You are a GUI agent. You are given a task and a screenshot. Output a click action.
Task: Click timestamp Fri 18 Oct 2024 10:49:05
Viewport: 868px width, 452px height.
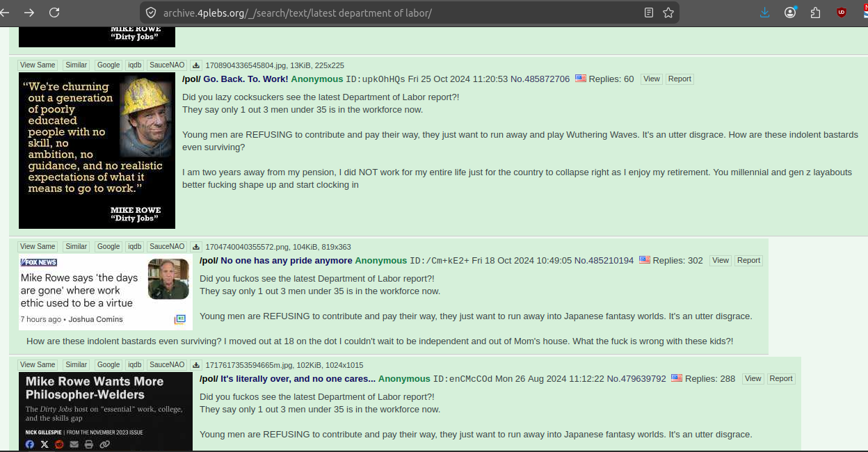(x=522, y=260)
